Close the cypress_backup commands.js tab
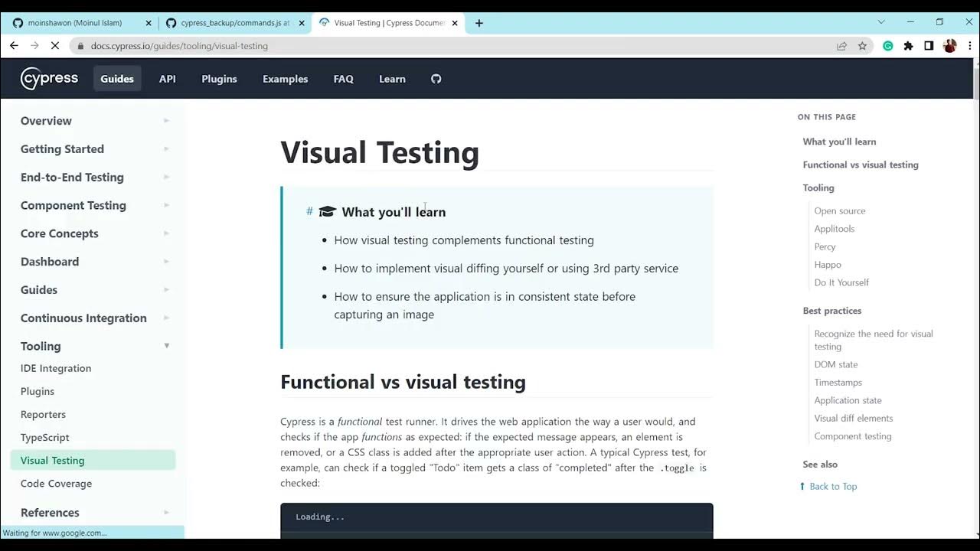This screenshot has width=980, height=551. [302, 23]
